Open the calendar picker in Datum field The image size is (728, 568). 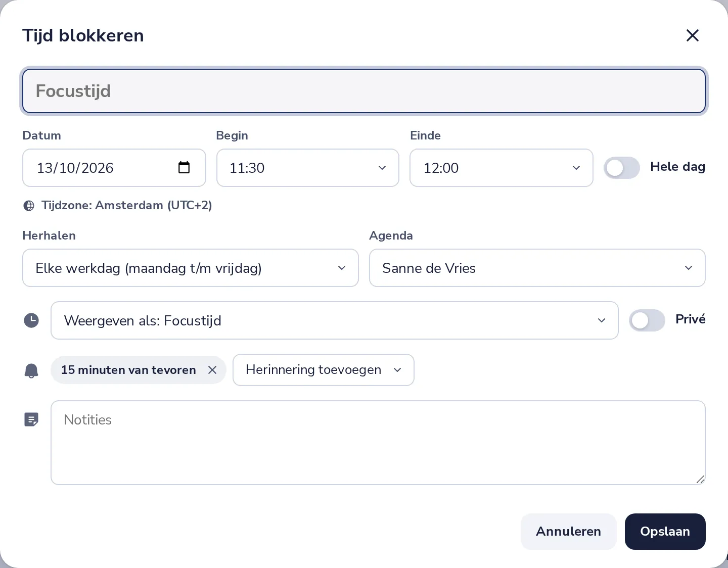184,167
